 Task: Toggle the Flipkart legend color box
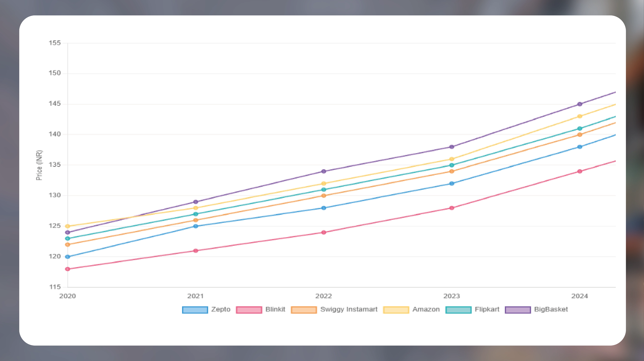pos(459,310)
